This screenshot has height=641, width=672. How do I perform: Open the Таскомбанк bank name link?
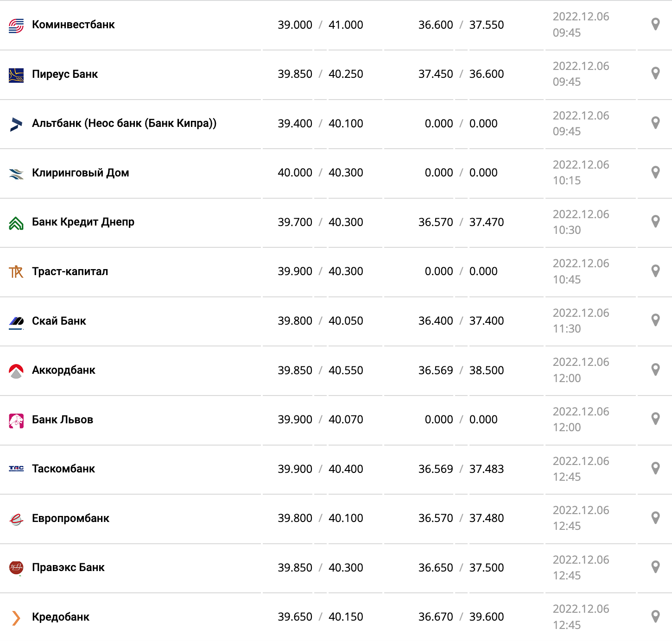(63, 469)
